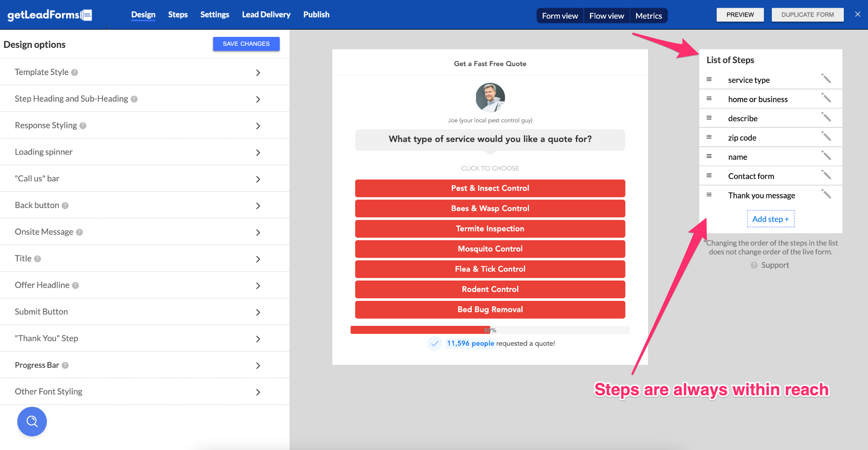Click the red form progress bar
This screenshot has width=868, height=450.
click(420, 330)
